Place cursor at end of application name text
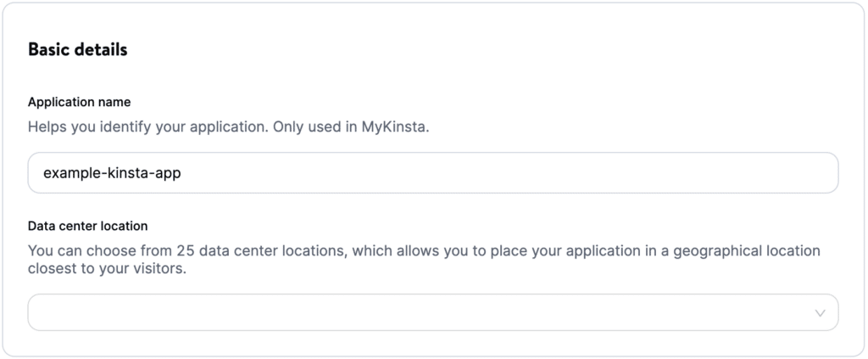This screenshot has width=868, height=359. (182, 173)
